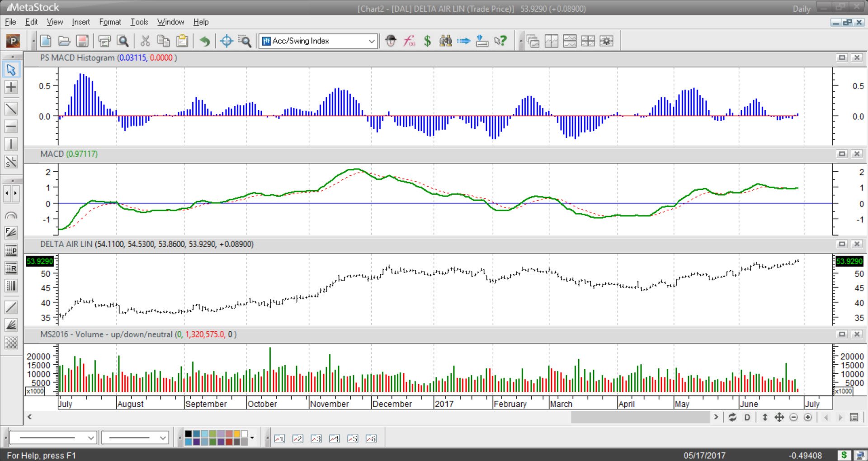
Task: Click the Open folder toolbar icon
Action: pyautogui.click(x=64, y=41)
